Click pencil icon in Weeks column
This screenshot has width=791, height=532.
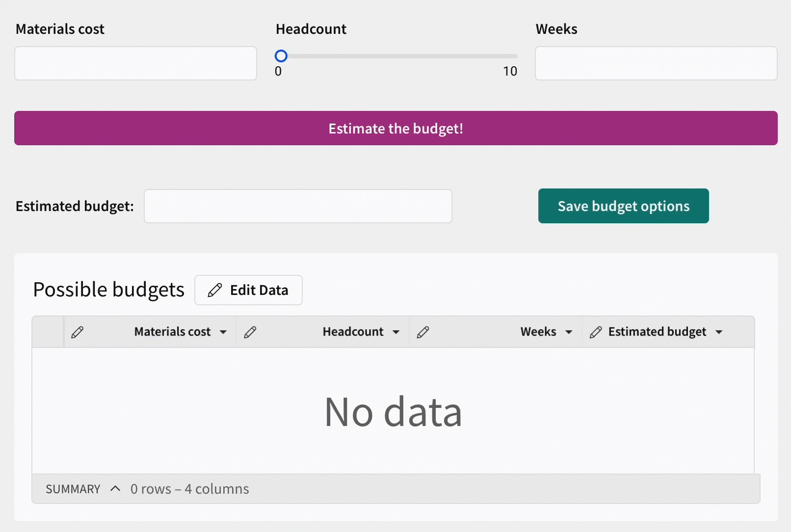pyautogui.click(x=423, y=332)
